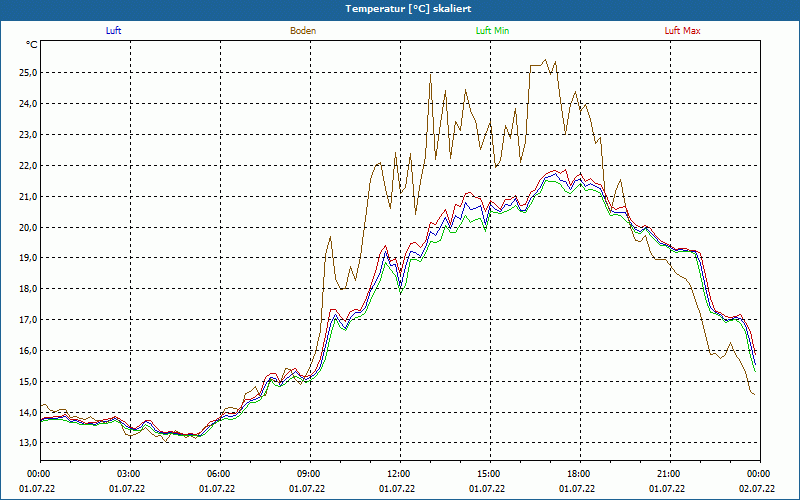Click the 21,0 y-axis value

[x=29, y=196]
